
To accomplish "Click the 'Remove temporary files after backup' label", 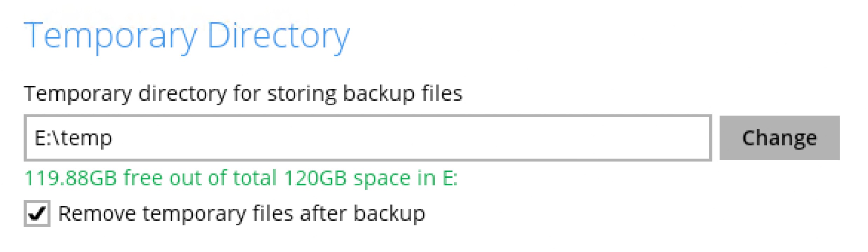I will (241, 213).
